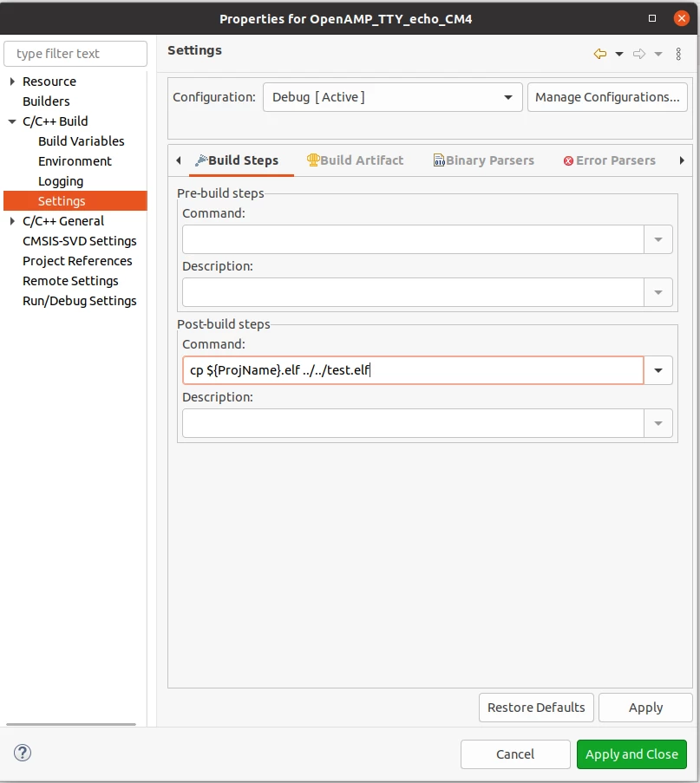Focus the type filter text field
The width and height of the screenshot is (700, 783).
(x=75, y=54)
